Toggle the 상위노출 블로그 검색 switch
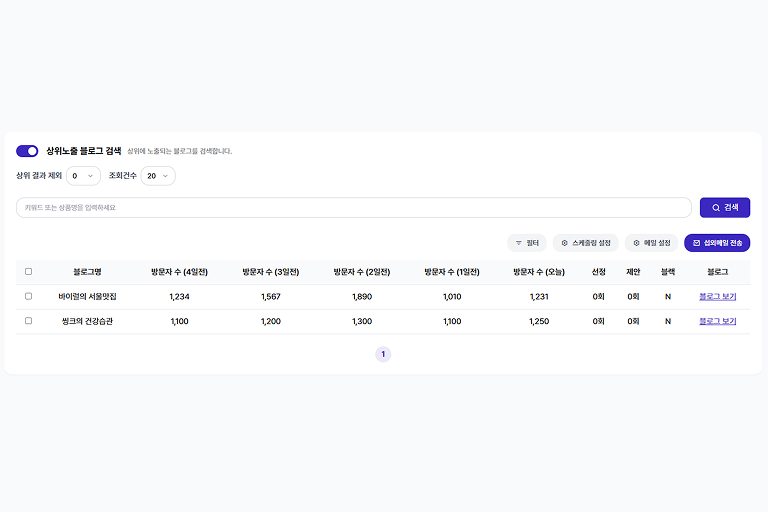The height and width of the screenshot is (512, 768). (x=27, y=151)
